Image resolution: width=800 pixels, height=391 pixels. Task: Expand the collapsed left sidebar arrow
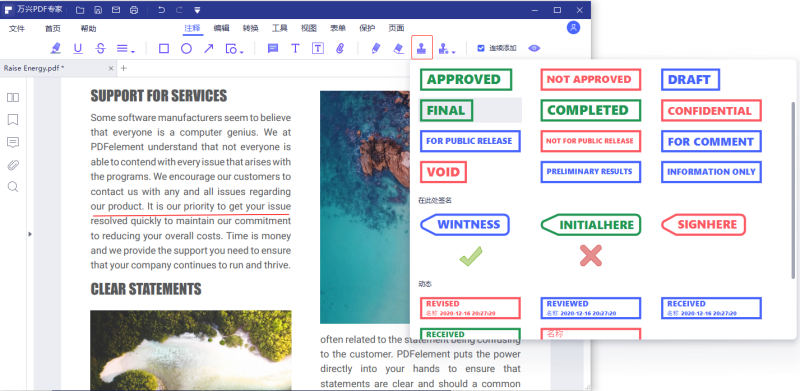30,234
